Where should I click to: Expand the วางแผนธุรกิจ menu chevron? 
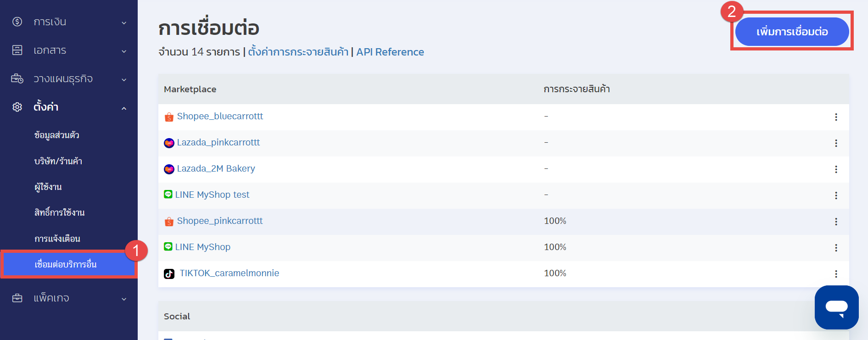point(124,79)
